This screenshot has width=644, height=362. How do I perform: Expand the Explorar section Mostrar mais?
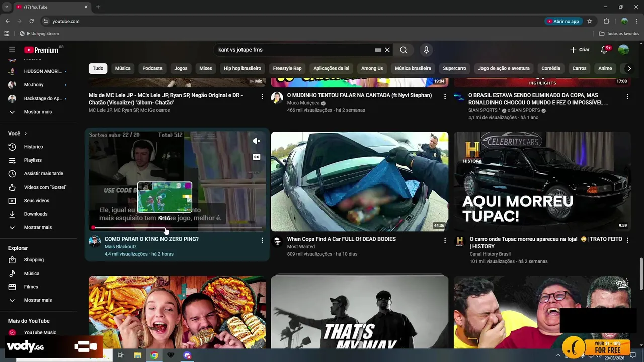[x=38, y=300]
